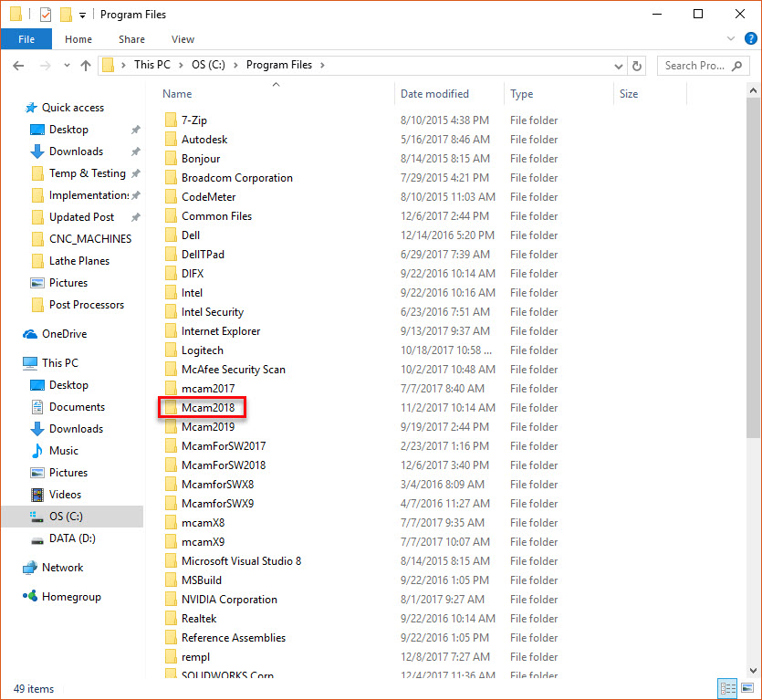
Task: Refresh the Program Files folder view
Action: click(637, 66)
